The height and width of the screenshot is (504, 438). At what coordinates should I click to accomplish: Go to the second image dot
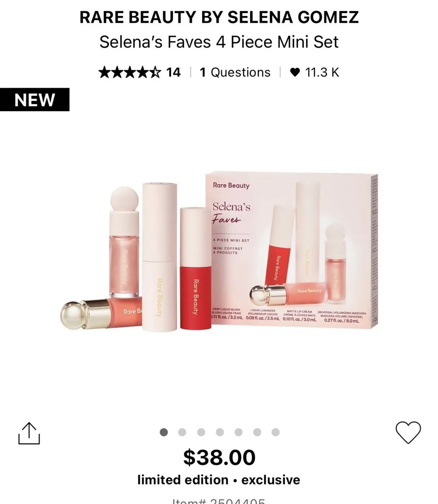tap(182, 432)
